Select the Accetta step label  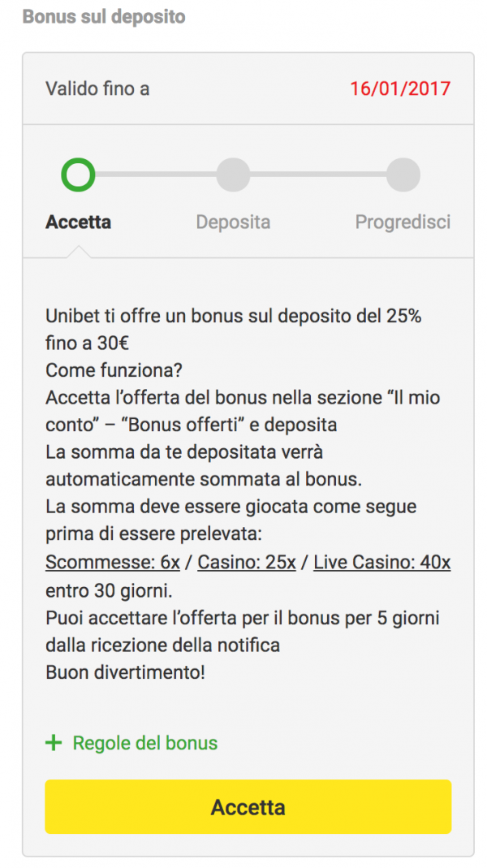[79, 222]
